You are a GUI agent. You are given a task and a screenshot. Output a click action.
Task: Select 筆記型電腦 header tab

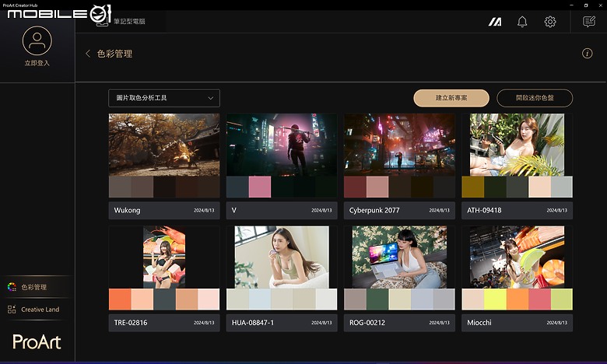click(x=129, y=21)
